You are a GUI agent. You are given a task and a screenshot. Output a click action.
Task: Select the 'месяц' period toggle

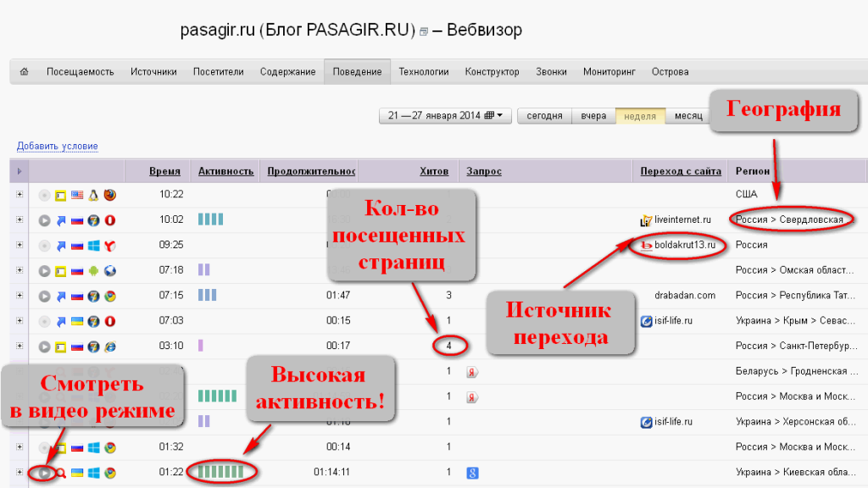[x=688, y=116]
